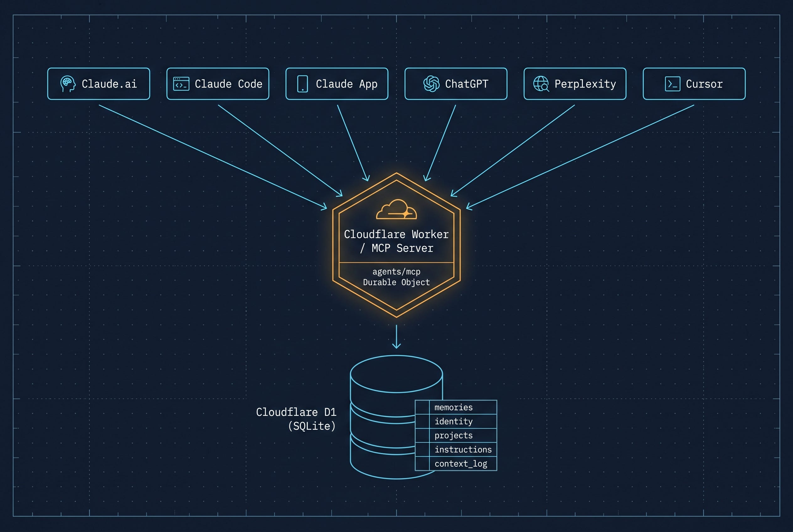Viewport: 793px width, 532px height.
Task: Click the code window icon beside Claude Code
Action: (181, 84)
